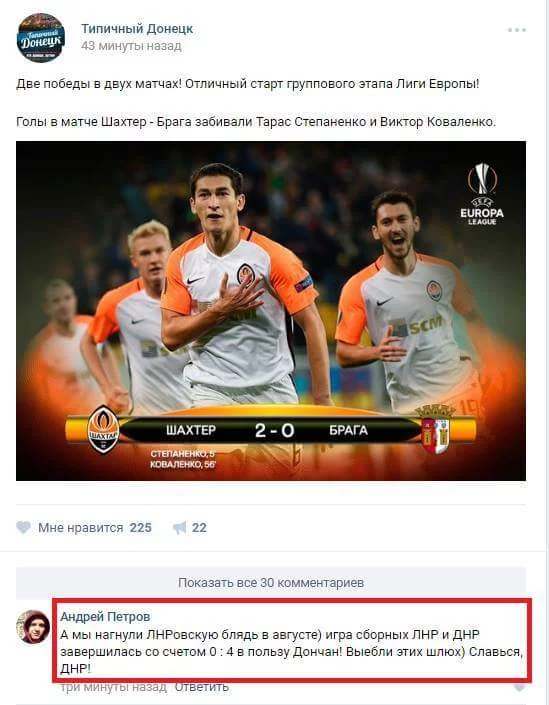Like the post with the heart icon
This screenshot has height=705, width=549.
coord(23,527)
